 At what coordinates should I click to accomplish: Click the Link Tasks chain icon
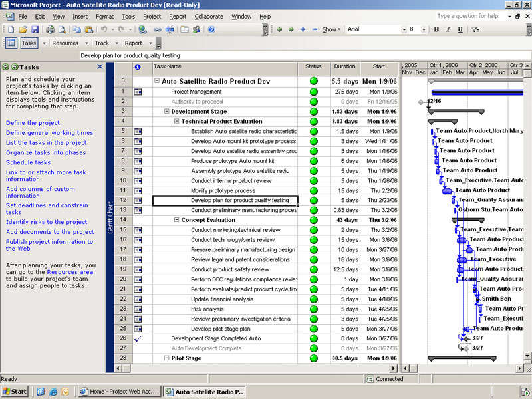pos(158,29)
